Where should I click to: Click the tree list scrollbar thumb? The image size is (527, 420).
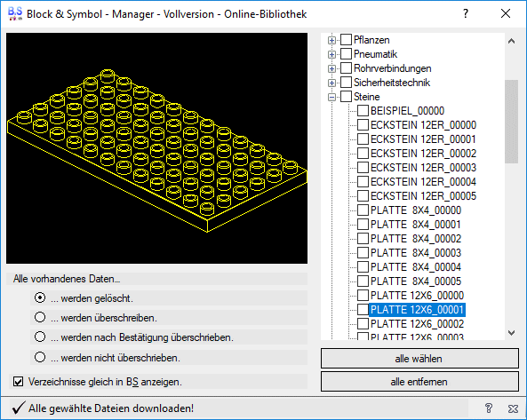click(x=512, y=122)
